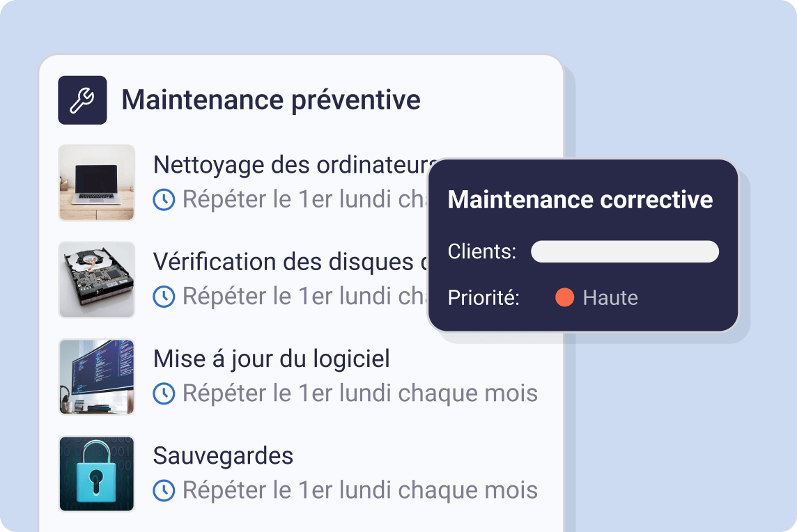Open the laptop thumbnail image
This screenshot has height=532, width=797.
coord(96,182)
